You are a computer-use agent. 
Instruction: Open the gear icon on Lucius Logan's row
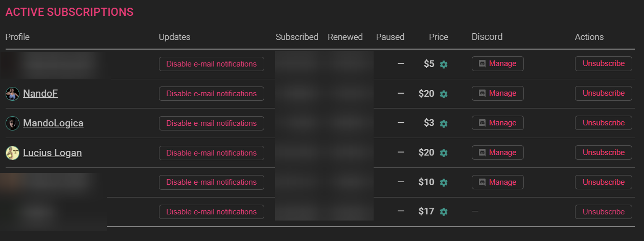click(x=444, y=153)
